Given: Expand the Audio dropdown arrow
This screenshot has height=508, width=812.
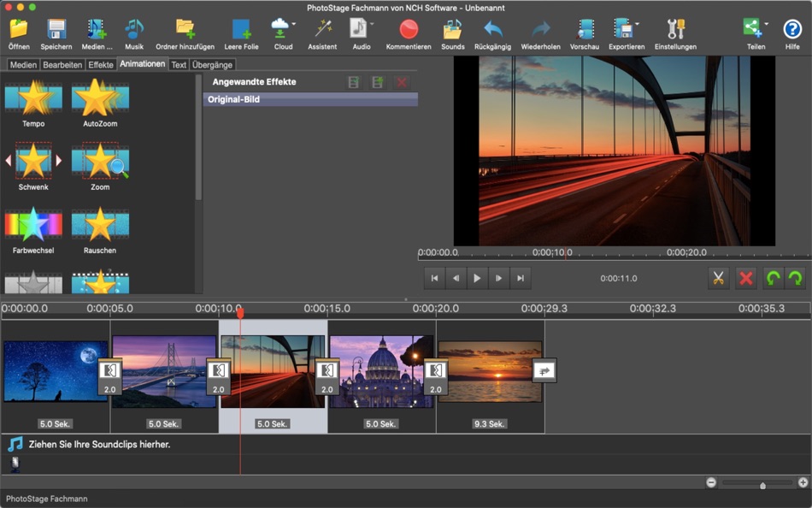Looking at the screenshot, I should [373, 24].
